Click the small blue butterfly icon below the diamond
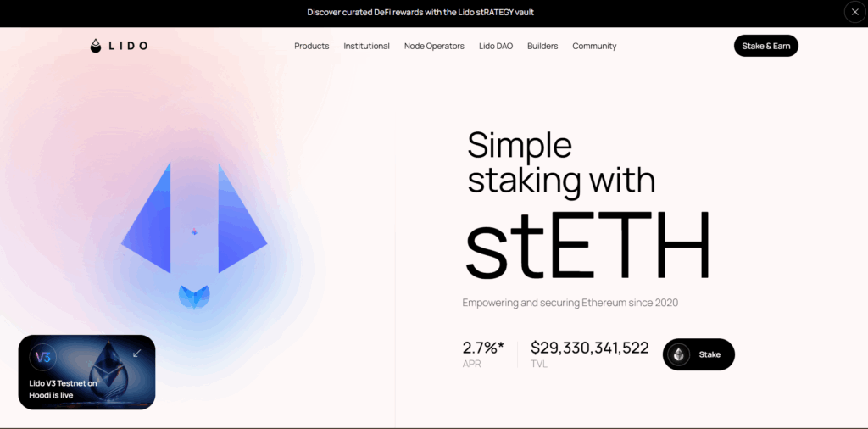The width and height of the screenshot is (868, 429). tap(194, 296)
